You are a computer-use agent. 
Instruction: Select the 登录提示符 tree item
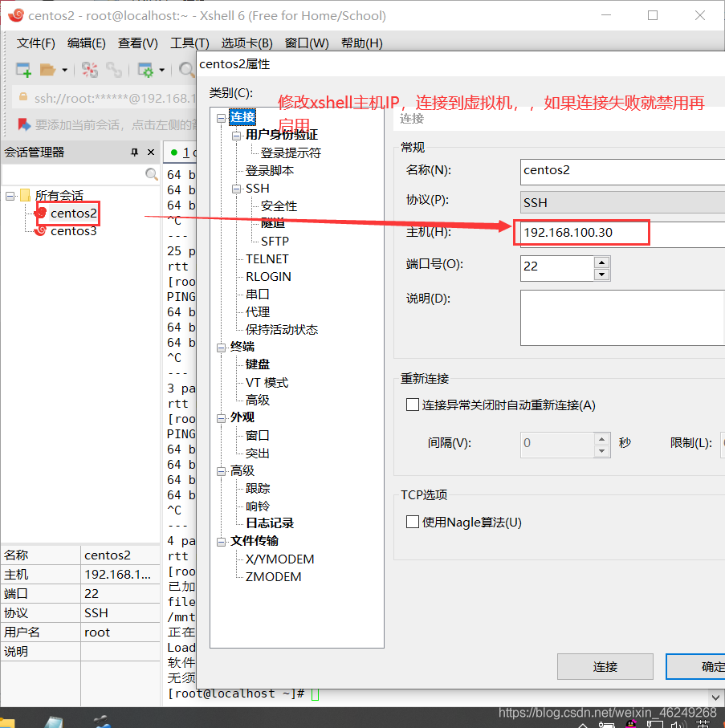click(291, 153)
